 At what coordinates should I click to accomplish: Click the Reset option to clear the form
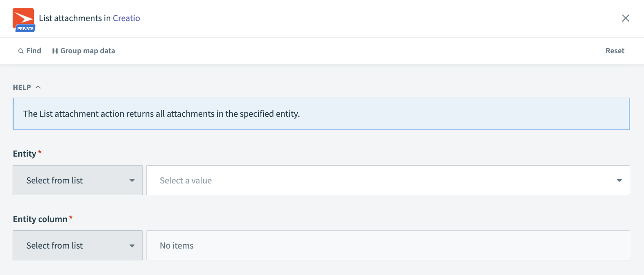click(615, 50)
